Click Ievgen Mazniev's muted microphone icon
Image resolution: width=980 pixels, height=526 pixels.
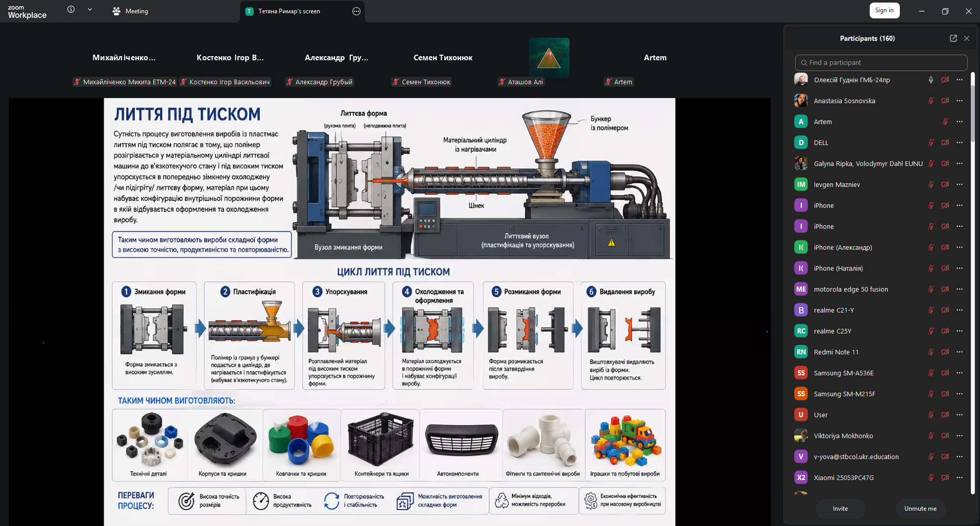[x=931, y=184]
